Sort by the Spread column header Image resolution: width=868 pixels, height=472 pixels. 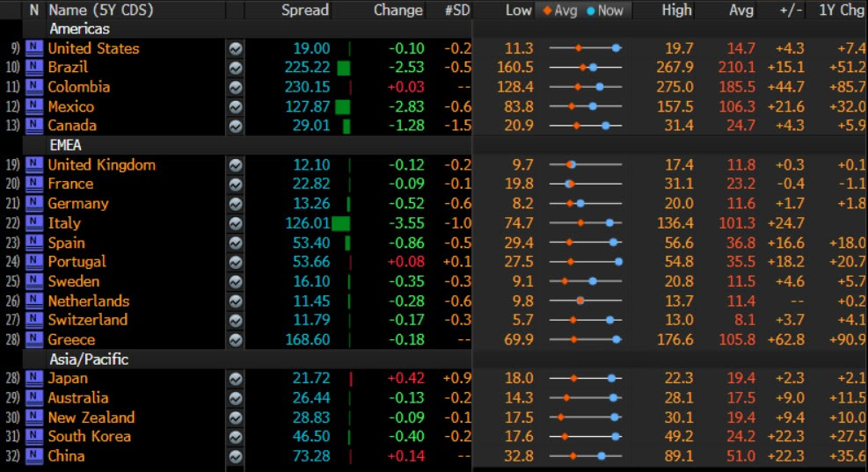[305, 10]
